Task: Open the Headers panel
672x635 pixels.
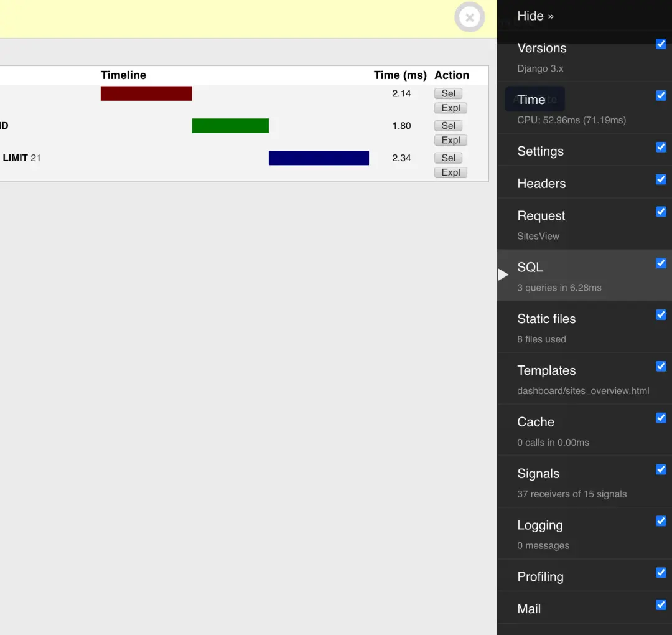Action: click(541, 183)
